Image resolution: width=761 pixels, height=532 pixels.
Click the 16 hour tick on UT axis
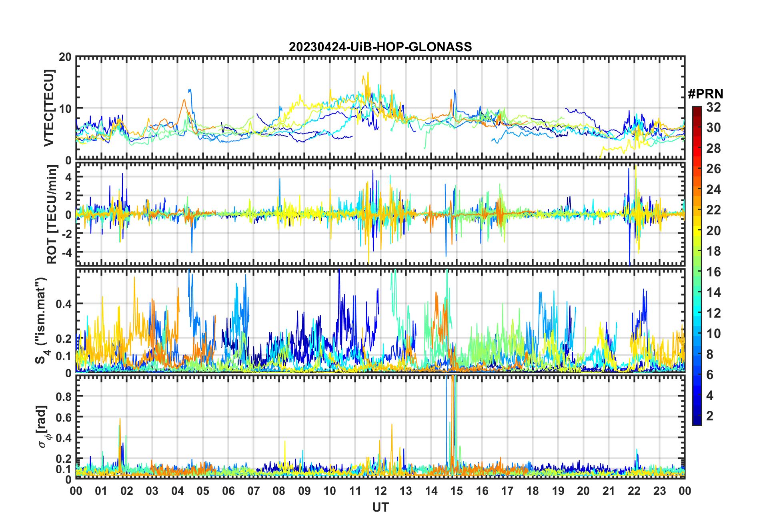tap(482, 491)
